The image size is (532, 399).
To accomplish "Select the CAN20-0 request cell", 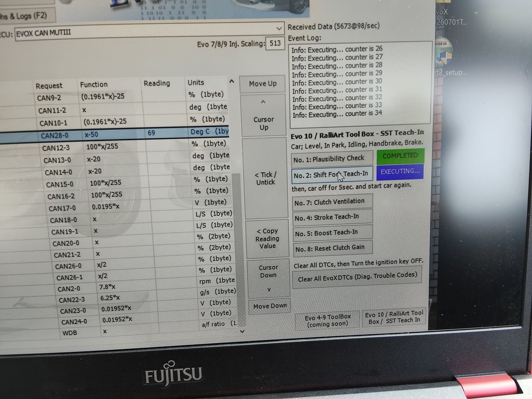I will [66, 243].
